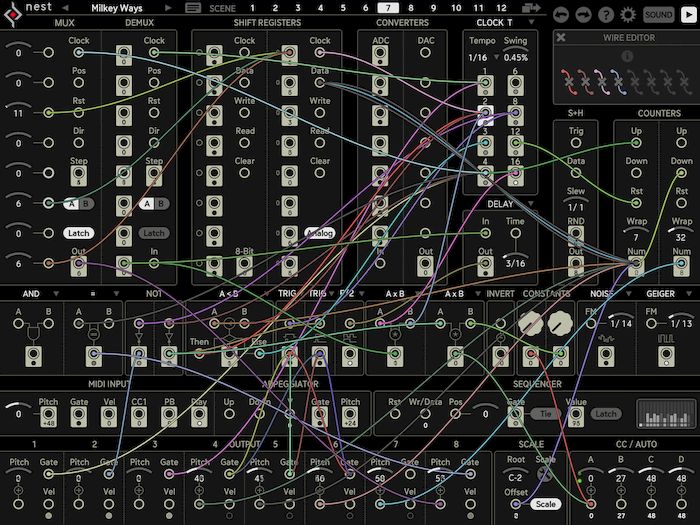Click the Analog button in Shift Registers
Screen dimensions: 700x525
(318, 233)
